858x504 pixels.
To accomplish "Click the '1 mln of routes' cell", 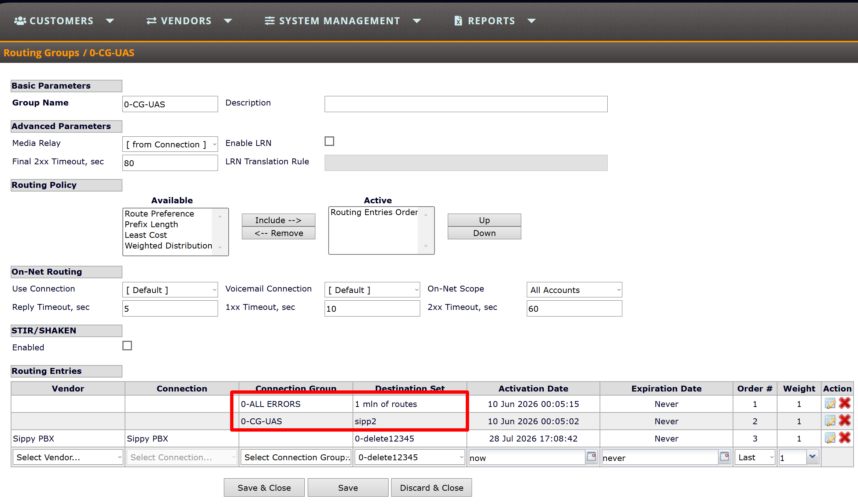I will pos(410,404).
